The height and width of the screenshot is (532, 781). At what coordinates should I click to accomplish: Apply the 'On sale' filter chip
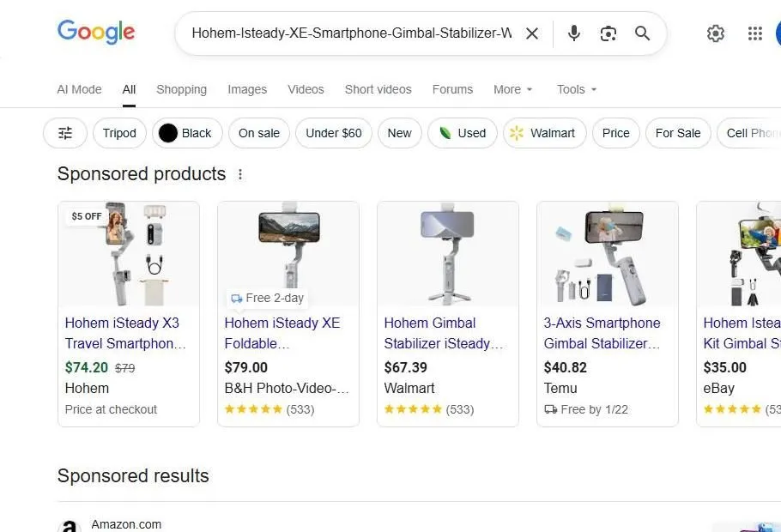(x=258, y=133)
